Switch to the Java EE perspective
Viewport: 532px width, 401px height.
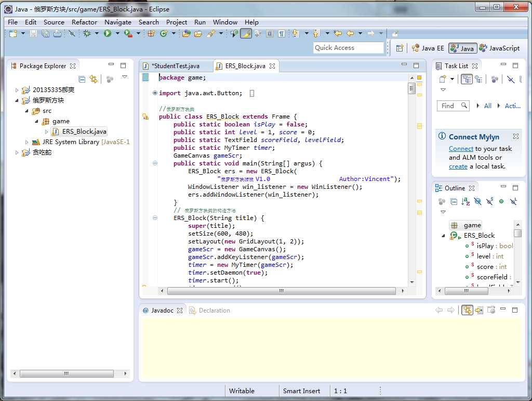pyautogui.click(x=428, y=48)
